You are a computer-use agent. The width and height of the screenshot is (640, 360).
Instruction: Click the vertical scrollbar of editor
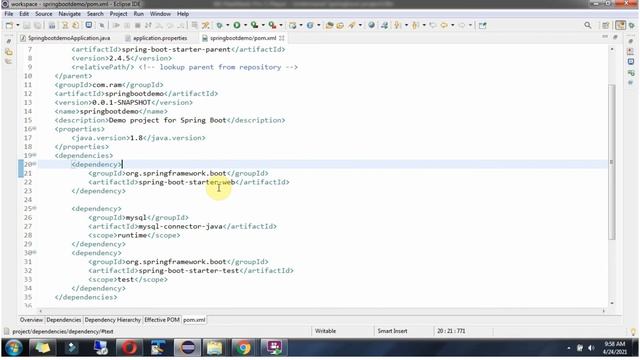[611, 162]
